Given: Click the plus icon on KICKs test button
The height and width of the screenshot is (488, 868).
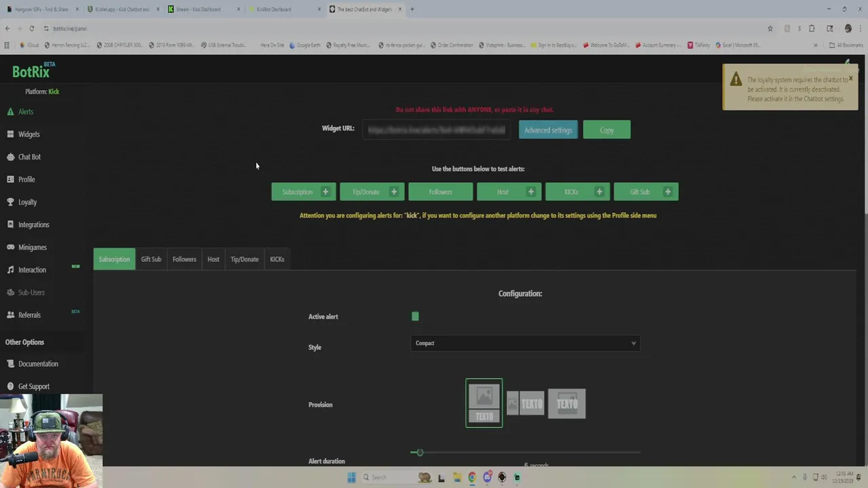Looking at the screenshot, I should [x=599, y=192].
